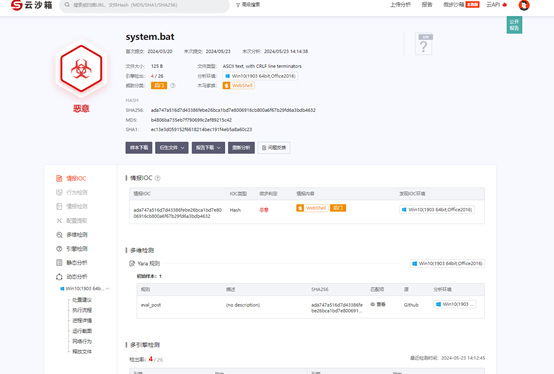Focus the URL or hash search box
This screenshot has height=374, width=554.
point(145,5)
